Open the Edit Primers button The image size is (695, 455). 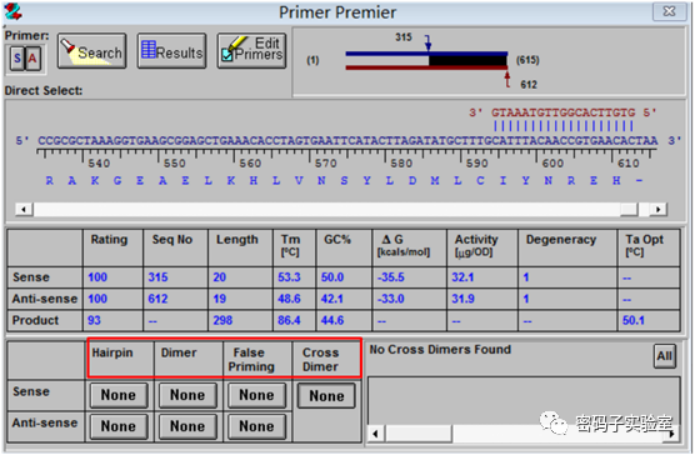coord(252,51)
